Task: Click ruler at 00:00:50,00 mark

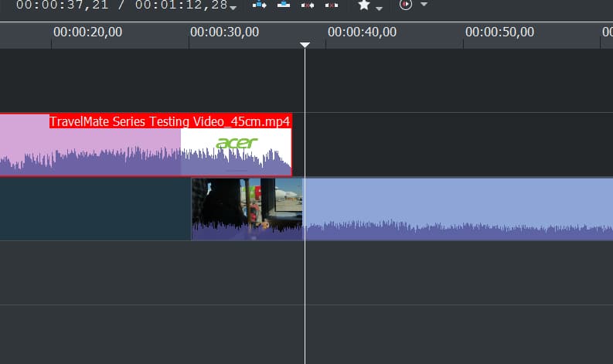Action: [499, 32]
